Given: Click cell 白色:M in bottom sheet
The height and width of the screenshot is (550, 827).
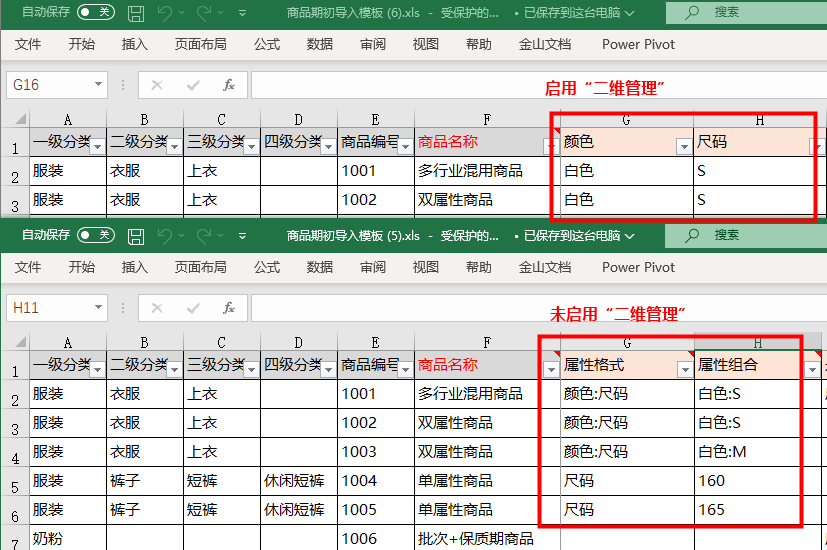Looking at the screenshot, I should (x=758, y=452).
